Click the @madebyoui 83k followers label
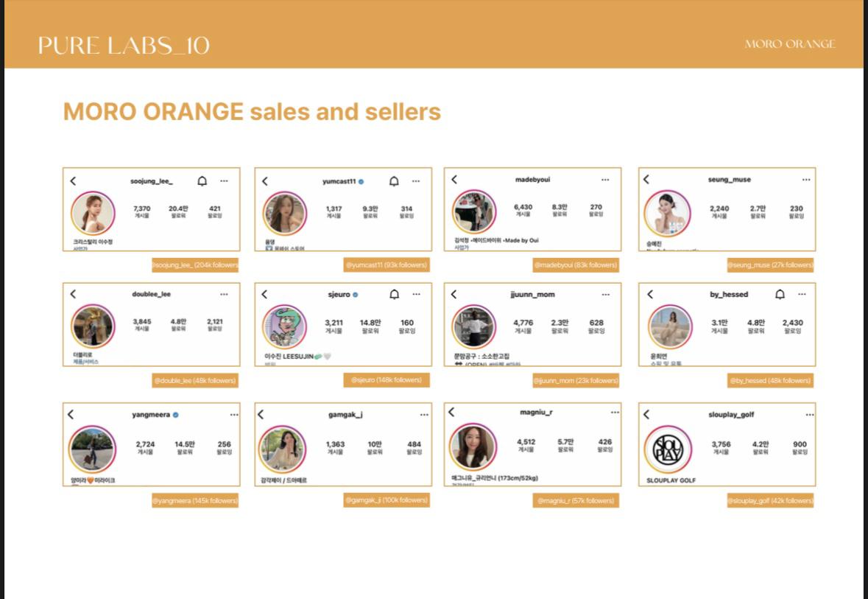 pos(575,265)
